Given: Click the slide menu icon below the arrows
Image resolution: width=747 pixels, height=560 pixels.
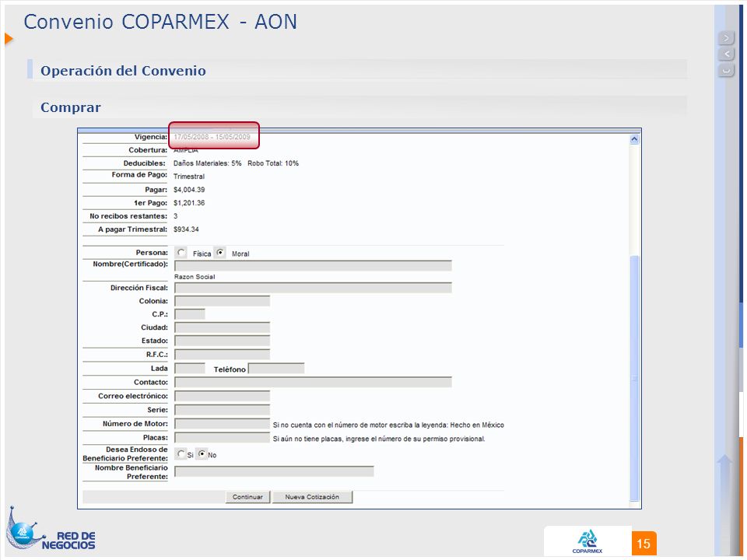Looking at the screenshot, I should coord(726,71).
